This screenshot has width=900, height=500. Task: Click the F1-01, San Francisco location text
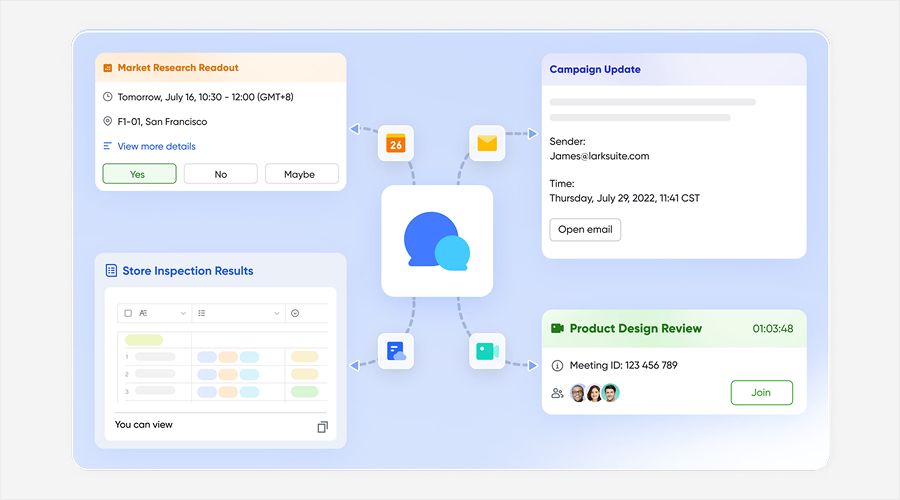pos(162,122)
